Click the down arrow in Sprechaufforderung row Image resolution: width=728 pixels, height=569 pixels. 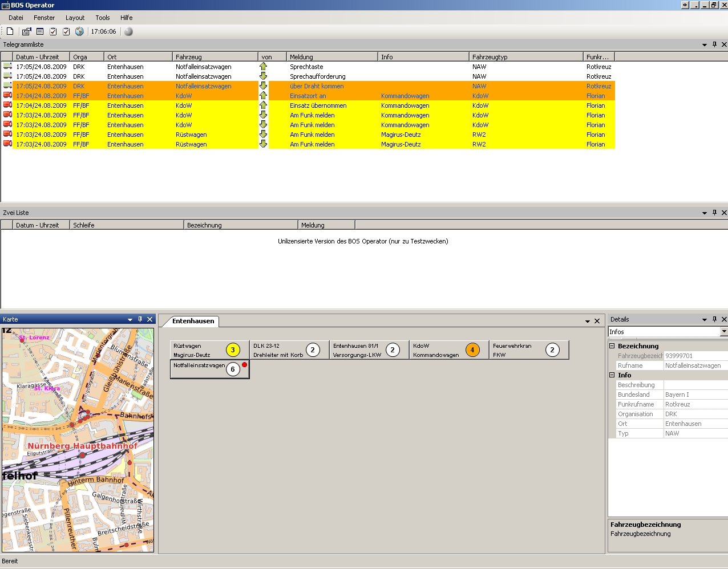pos(263,76)
